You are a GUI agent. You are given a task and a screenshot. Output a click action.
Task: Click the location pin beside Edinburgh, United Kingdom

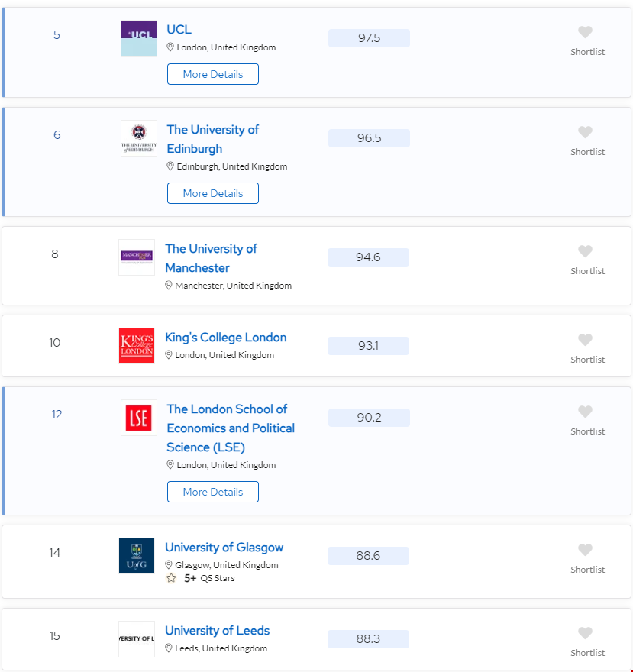click(170, 166)
